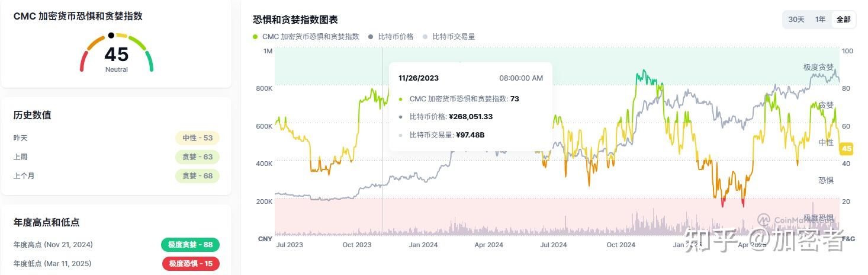Viewport: 868px width, 275px height.
Task: Click the Oct 2024 x-axis label
Action: (621, 245)
